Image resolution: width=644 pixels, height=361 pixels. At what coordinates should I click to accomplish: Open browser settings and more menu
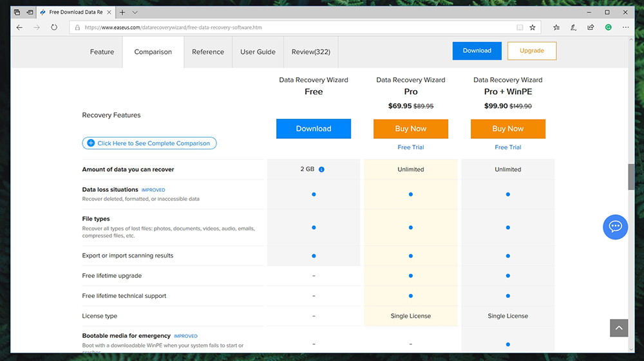625,28
